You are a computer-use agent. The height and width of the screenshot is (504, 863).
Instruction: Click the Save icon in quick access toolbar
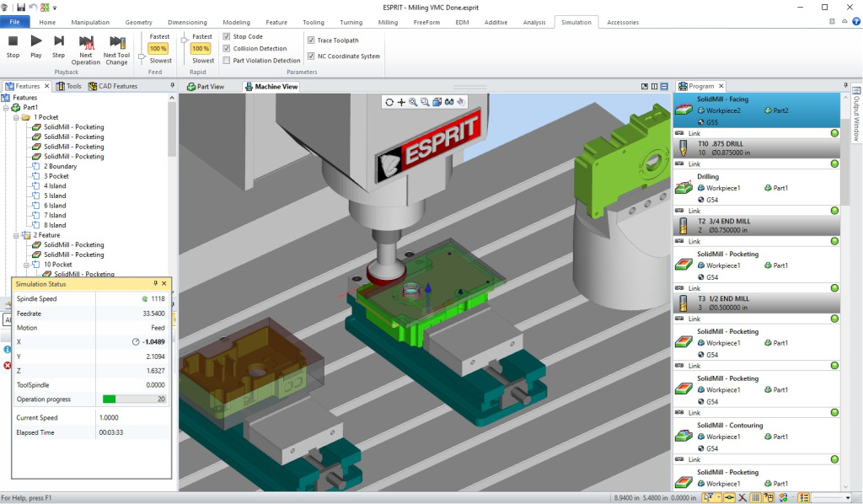pos(19,7)
